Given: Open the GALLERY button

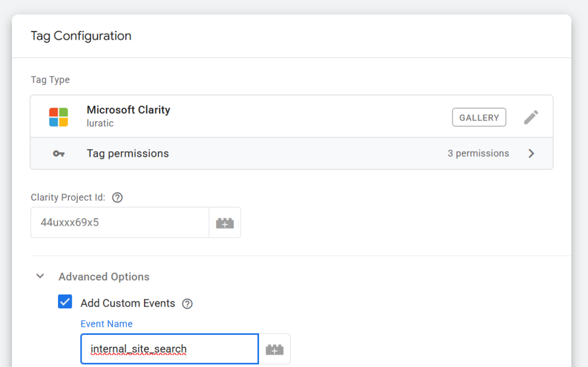Looking at the screenshot, I should point(479,118).
